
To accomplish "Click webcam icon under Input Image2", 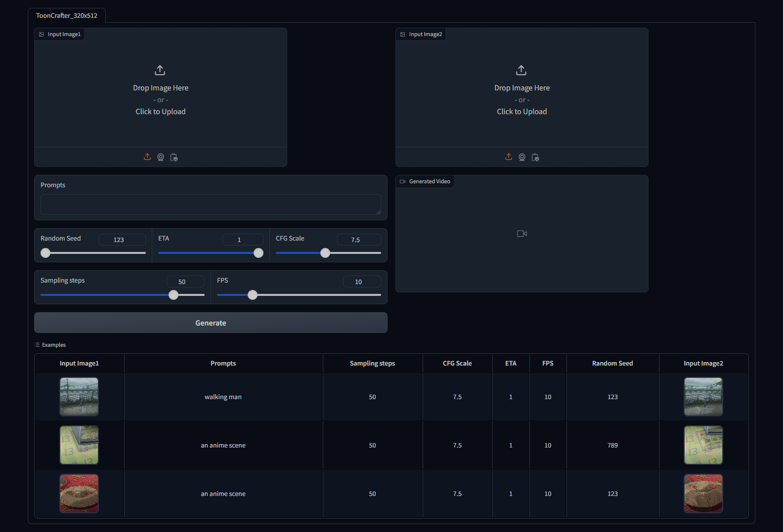I will [522, 157].
